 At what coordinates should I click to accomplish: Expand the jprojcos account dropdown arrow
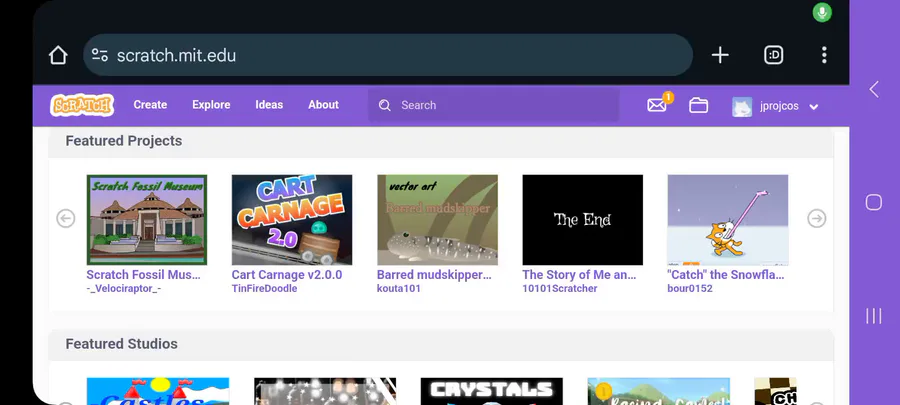[x=813, y=107]
